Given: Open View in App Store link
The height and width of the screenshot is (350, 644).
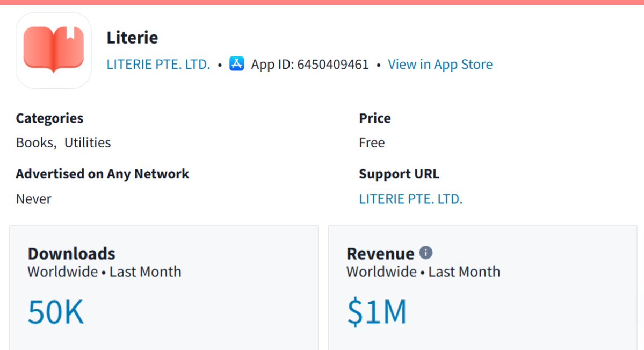Looking at the screenshot, I should 440,64.
